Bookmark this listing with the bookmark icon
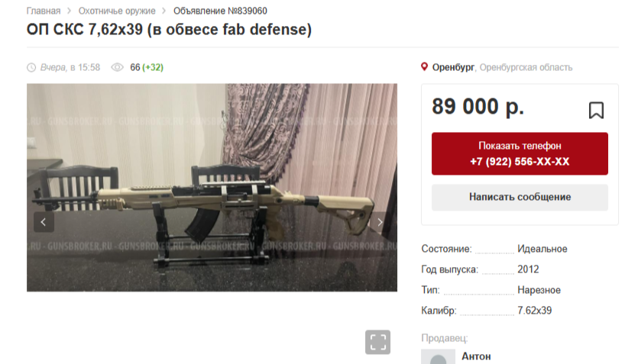Viewport: 628px width, 364px height. pos(596,110)
